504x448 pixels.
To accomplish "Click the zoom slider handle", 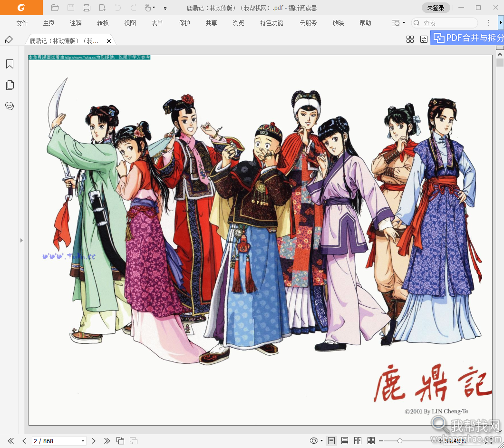I will click(x=399, y=441).
